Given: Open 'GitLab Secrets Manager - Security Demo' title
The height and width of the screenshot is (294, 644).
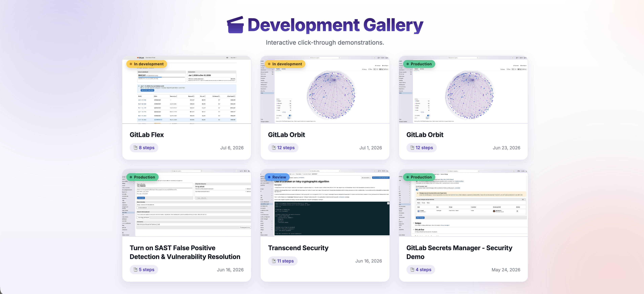Looking at the screenshot, I should coord(459,252).
